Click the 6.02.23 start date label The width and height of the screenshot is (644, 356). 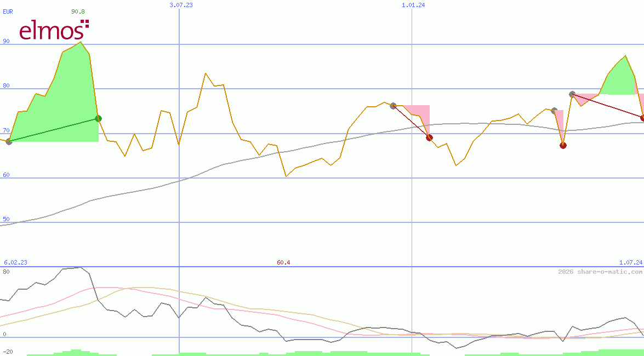pyautogui.click(x=15, y=262)
